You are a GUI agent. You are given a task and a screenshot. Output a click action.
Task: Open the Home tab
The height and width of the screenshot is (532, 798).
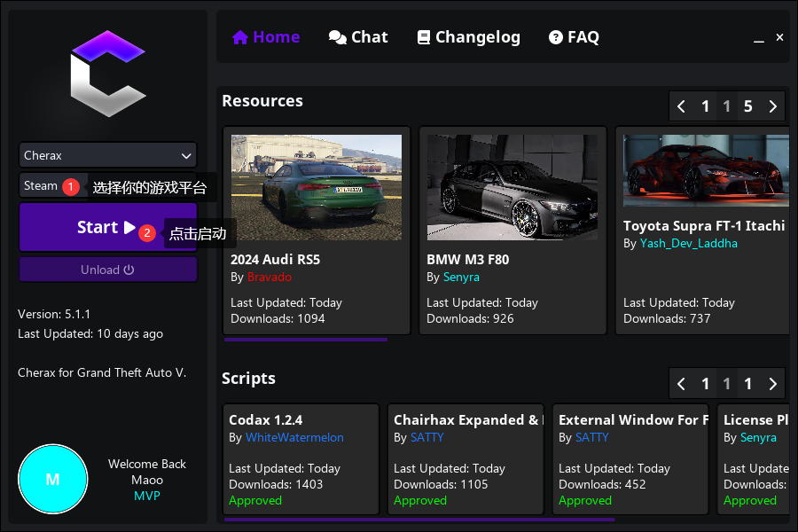266,37
